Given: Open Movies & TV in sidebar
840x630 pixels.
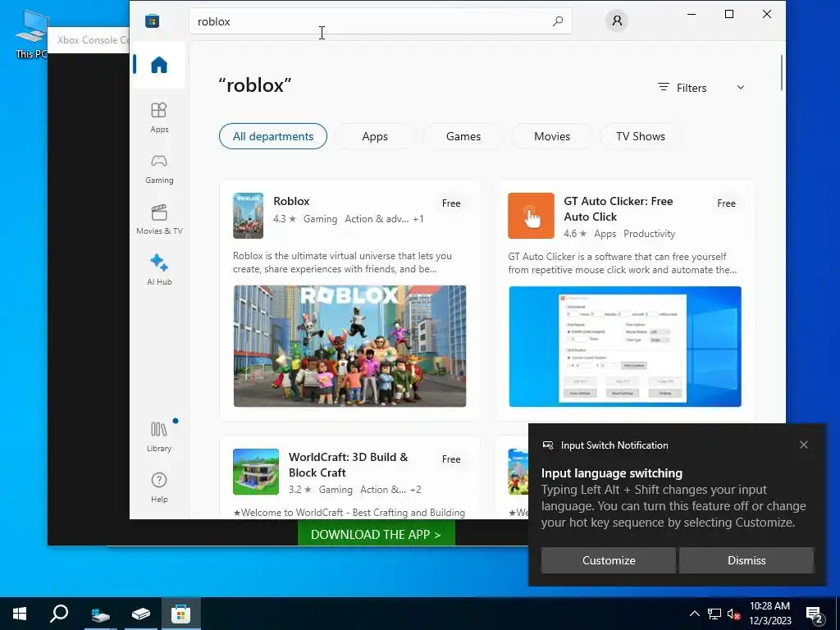Looking at the screenshot, I should (x=159, y=220).
